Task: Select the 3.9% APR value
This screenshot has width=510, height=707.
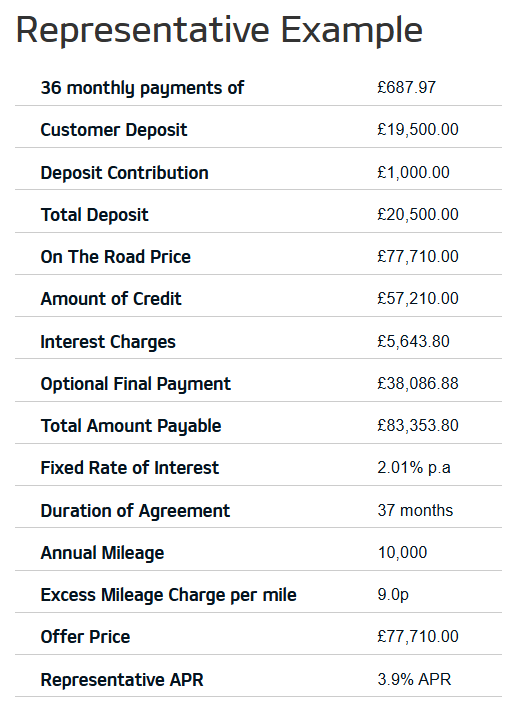Action: (414, 679)
